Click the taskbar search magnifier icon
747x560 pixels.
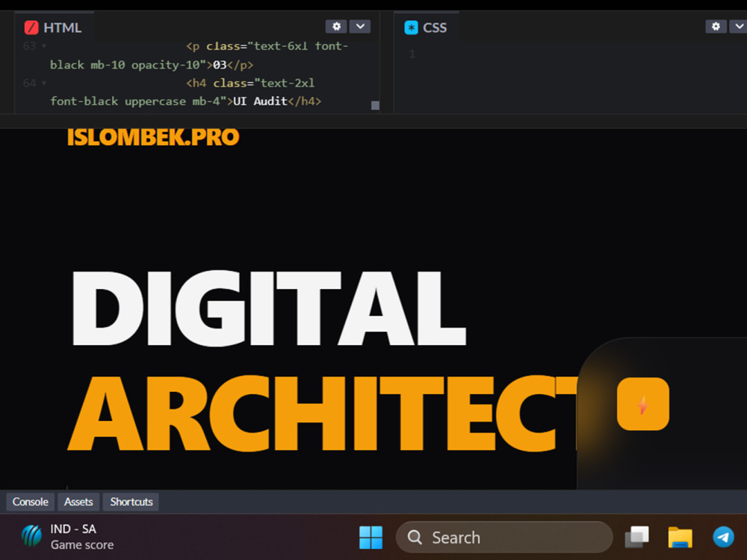(x=415, y=537)
